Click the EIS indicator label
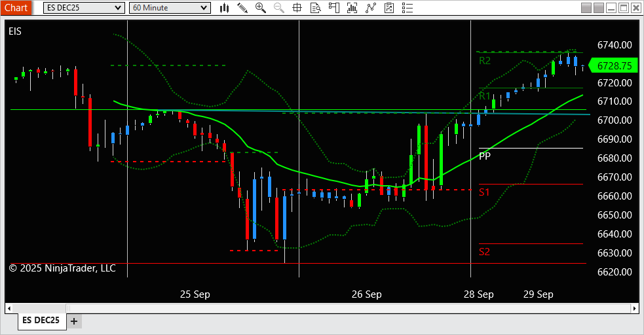This screenshot has height=335, width=644. 15,31
